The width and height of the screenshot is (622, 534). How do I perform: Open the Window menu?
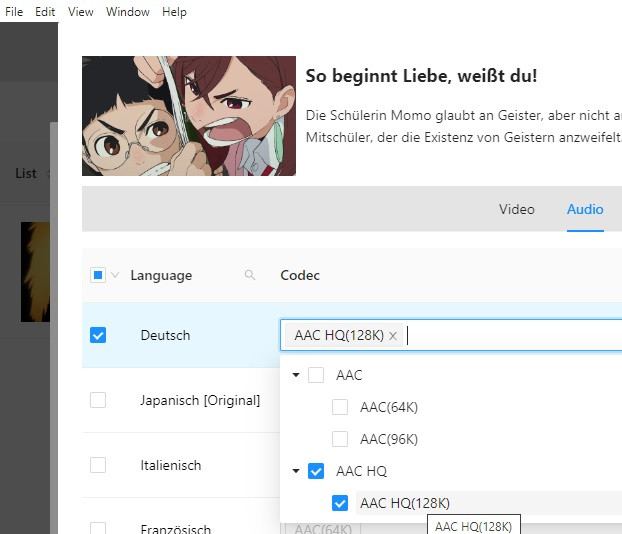coord(128,12)
